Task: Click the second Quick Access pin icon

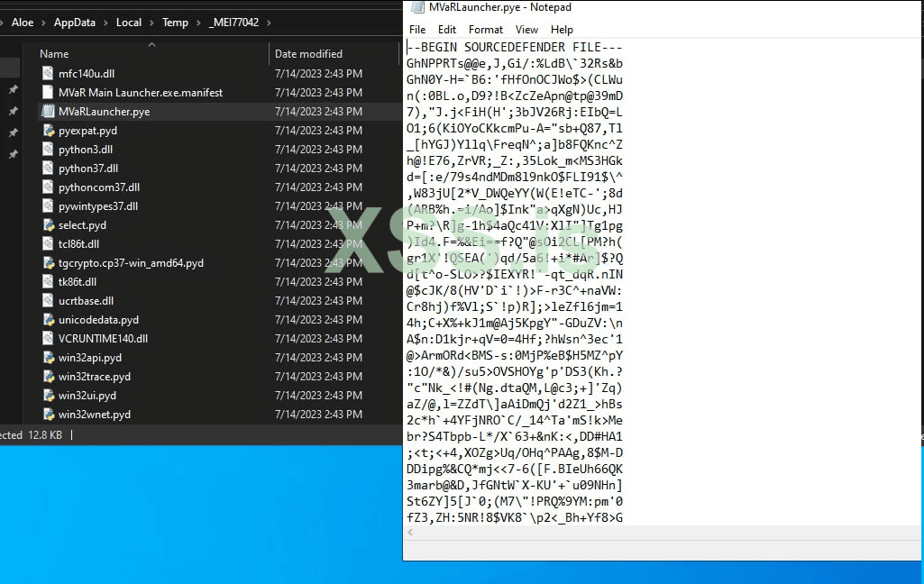Action: click(x=13, y=111)
